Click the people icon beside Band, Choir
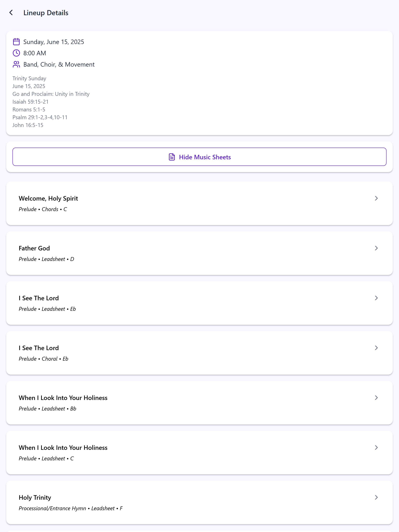The height and width of the screenshot is (532, 399). click(x=16, y=64)
